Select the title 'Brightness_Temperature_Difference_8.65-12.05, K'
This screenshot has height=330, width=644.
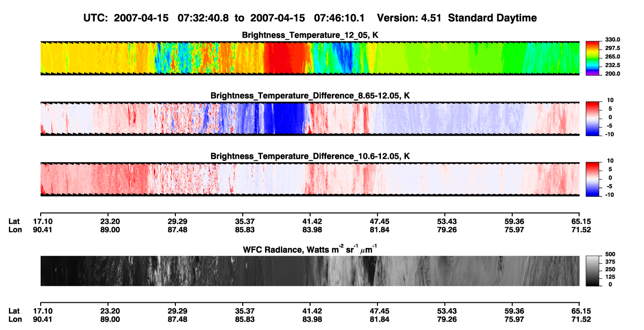coord(310,95)
